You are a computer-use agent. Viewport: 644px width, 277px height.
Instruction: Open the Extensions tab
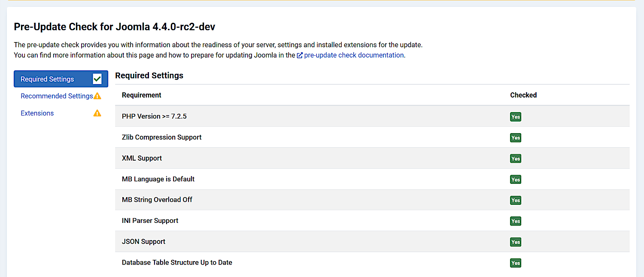[37, 113]
